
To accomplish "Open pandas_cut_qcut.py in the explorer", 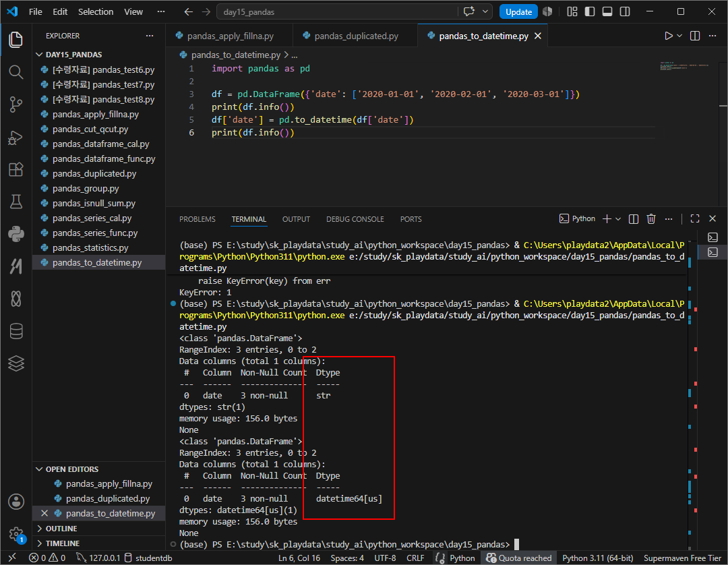I will click(x=99, y=129).
